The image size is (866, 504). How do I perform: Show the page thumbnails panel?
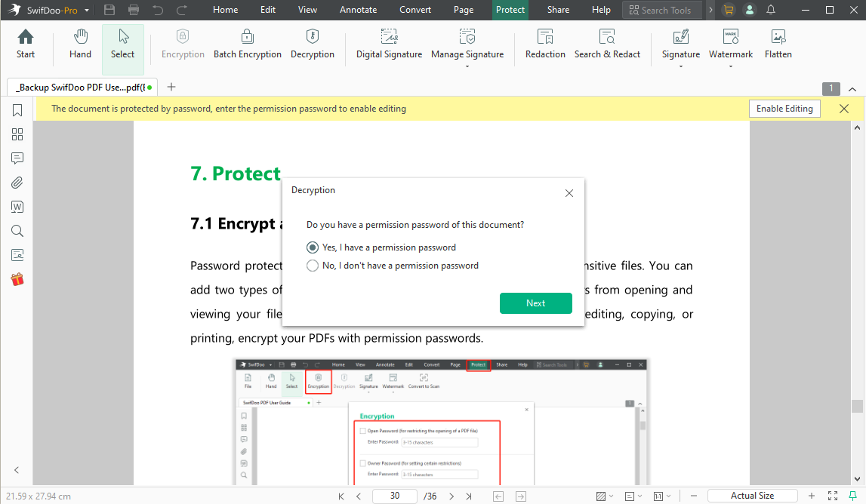tap(17, 135)
